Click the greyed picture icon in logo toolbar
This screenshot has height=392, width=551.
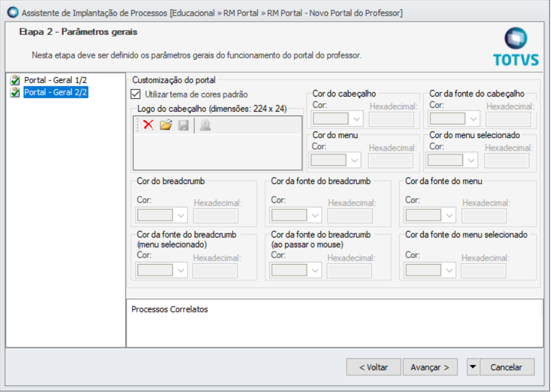point(205,125)
